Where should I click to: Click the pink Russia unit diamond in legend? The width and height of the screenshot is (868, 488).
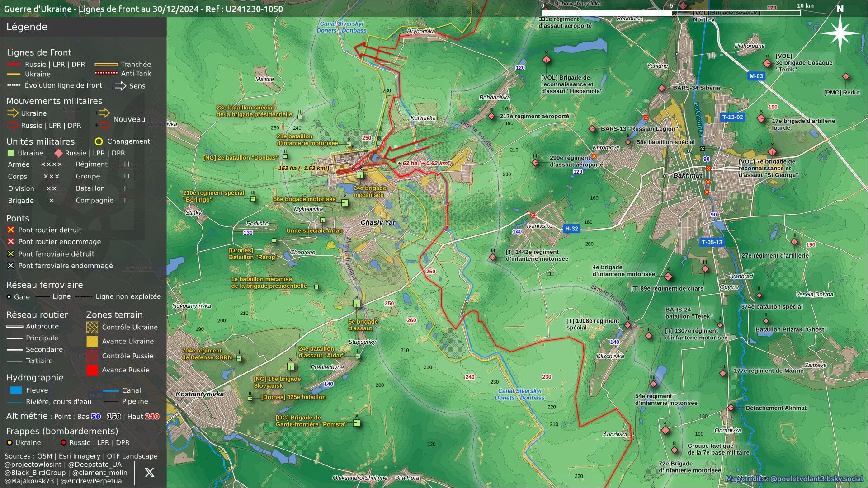[x=58, y=153]
